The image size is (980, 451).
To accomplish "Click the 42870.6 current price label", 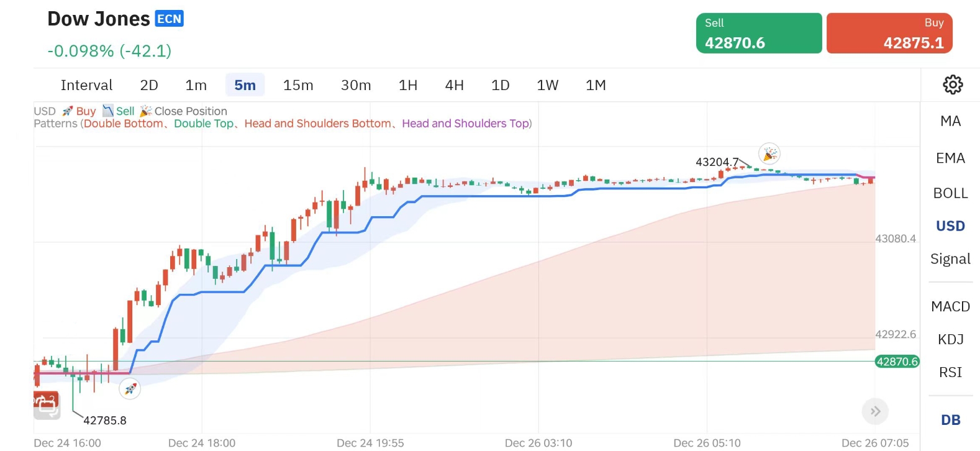I will 897,362.
